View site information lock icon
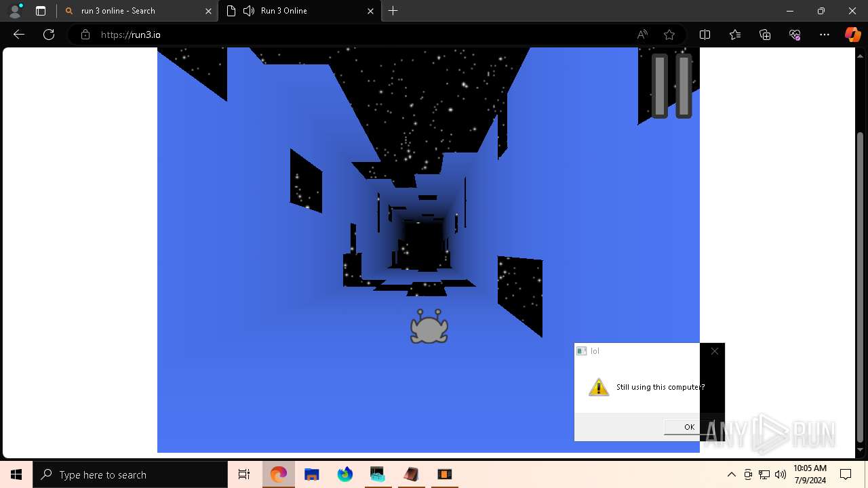 (x=85, y=35)
